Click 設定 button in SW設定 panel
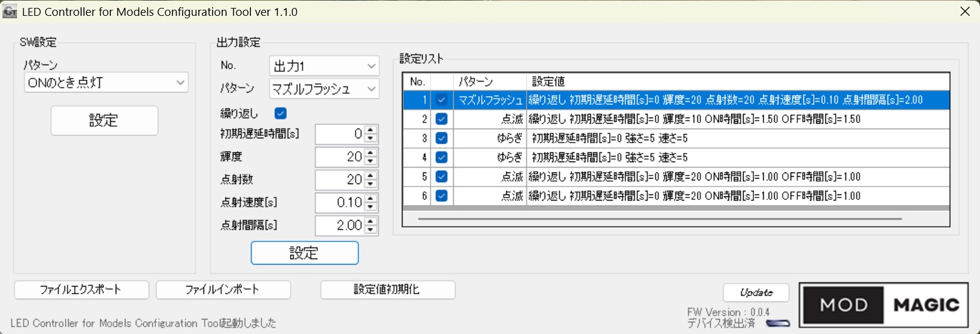Viewport: 980px width, 334px height. (104, 121)
